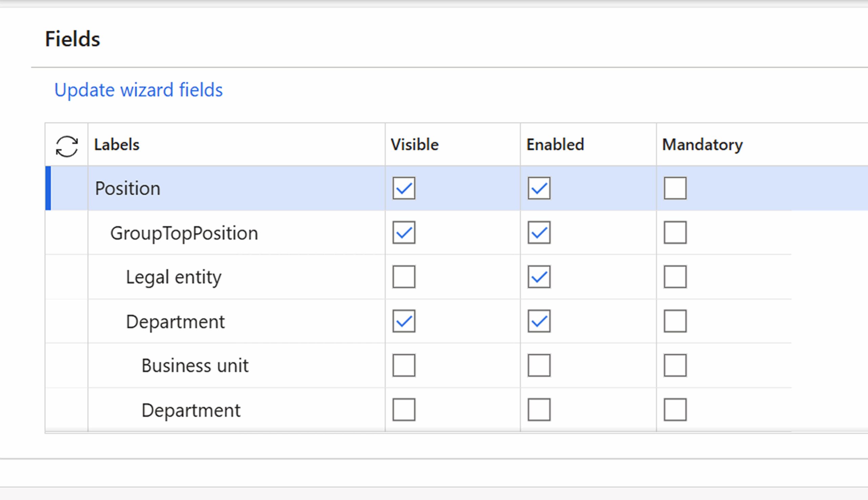Click the Fields section heading

[73, 39]
